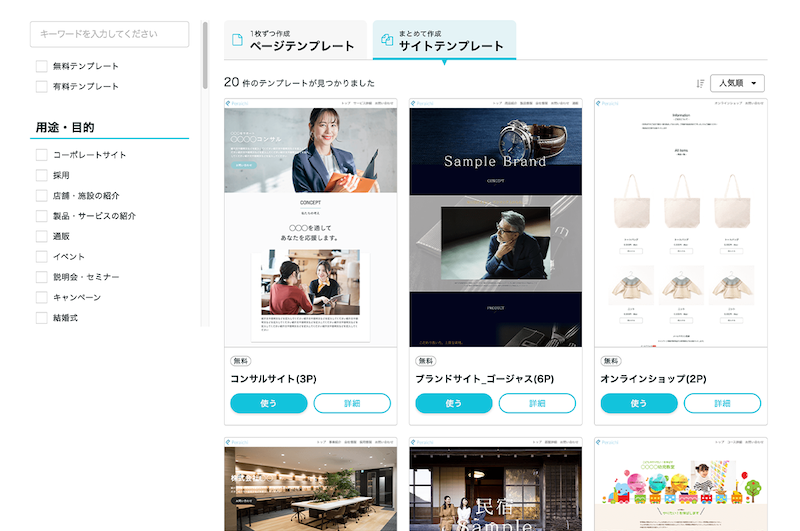
Task: Check the 有料テンプレート filter
Action: pos(42,87)
